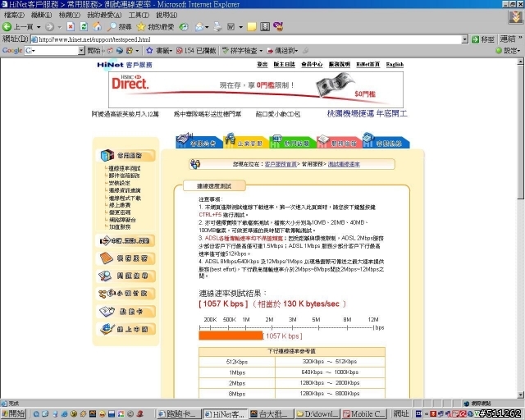Click the HiNet首頁 link

click(x=367, y=64)
